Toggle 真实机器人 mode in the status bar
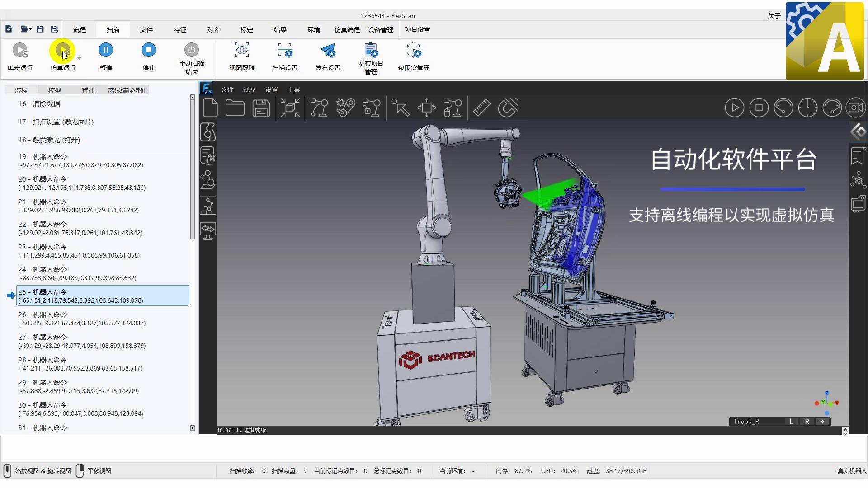The width and height of the screenshot is (868, 488). (x=849, y=470)
